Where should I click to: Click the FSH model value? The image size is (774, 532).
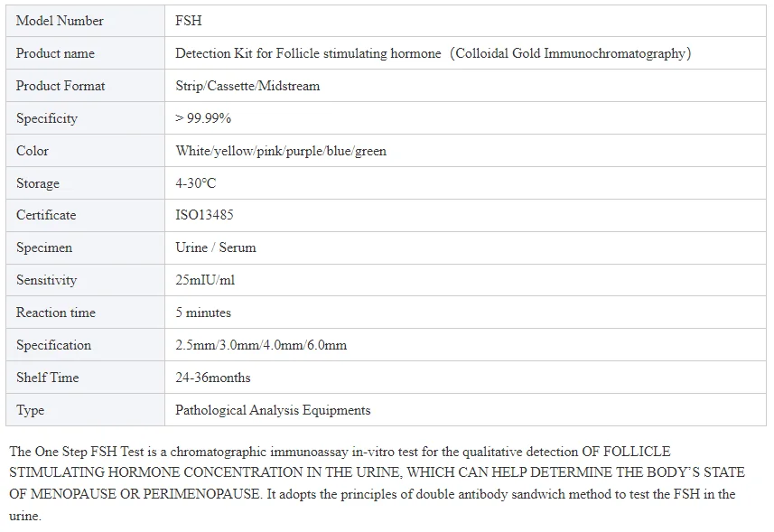pyautogui.click(x=189, y=21)
